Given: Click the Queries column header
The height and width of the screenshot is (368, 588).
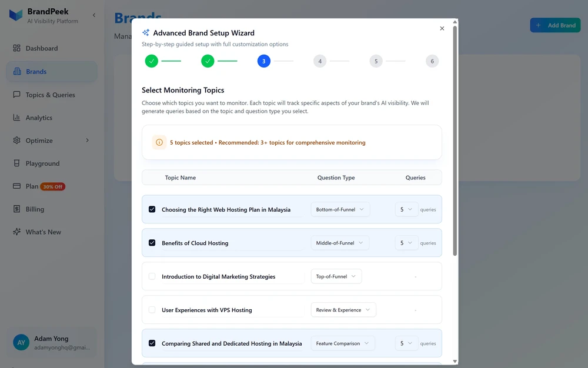Looking at the screenshot, I should click(415, 178).
